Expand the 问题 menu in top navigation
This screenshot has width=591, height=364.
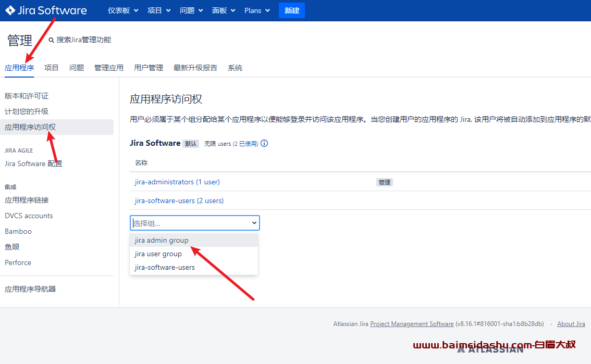191,10
